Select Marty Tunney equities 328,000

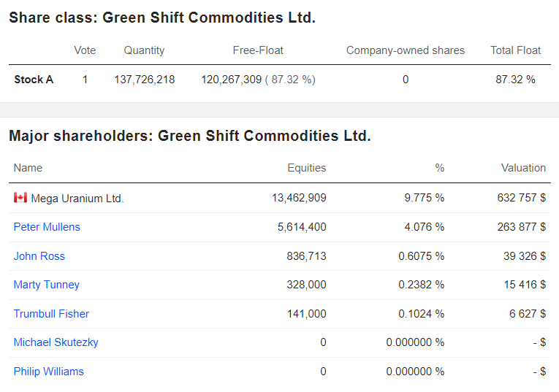tap(306, 285)
